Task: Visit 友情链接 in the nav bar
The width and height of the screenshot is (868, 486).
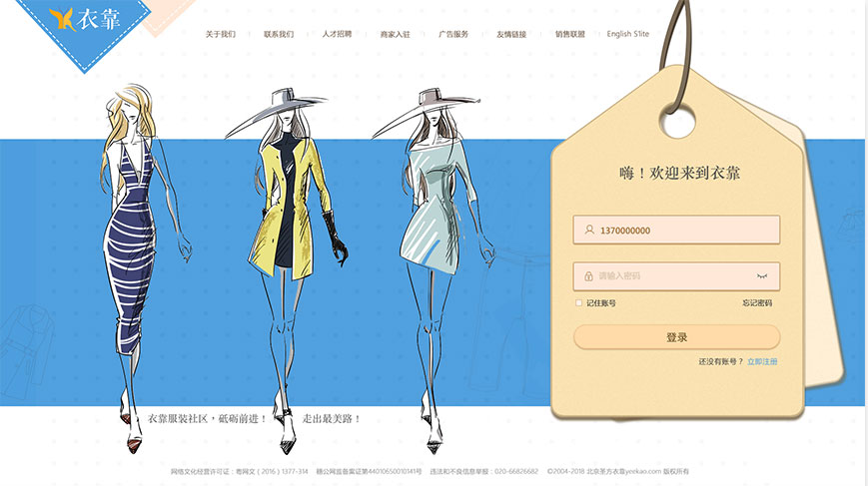Action: [511, 34]
